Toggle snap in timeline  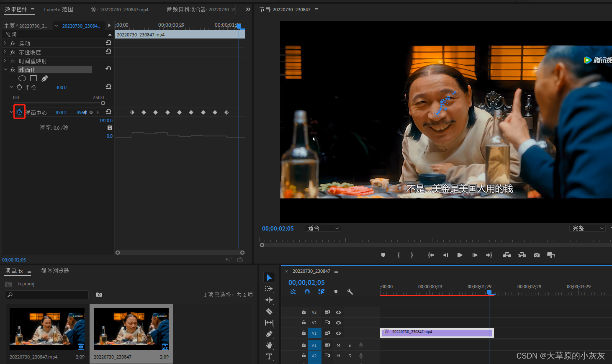(x=307, y=292)
